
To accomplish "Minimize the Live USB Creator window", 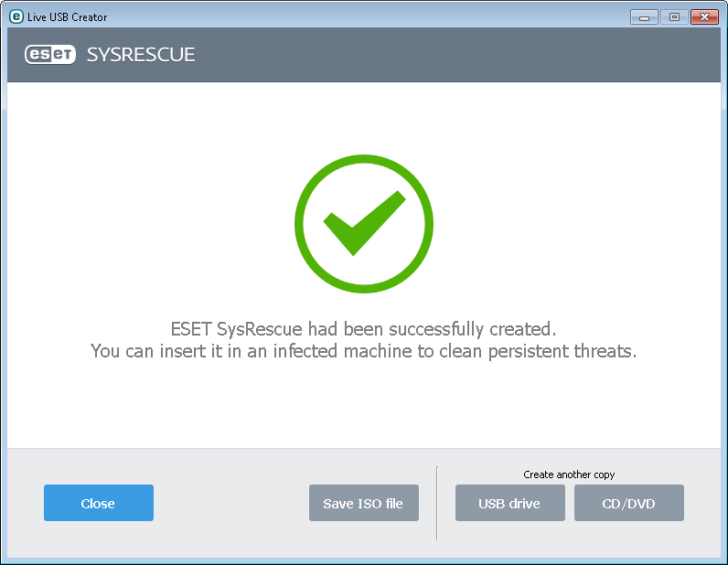I will click(645, 16).
